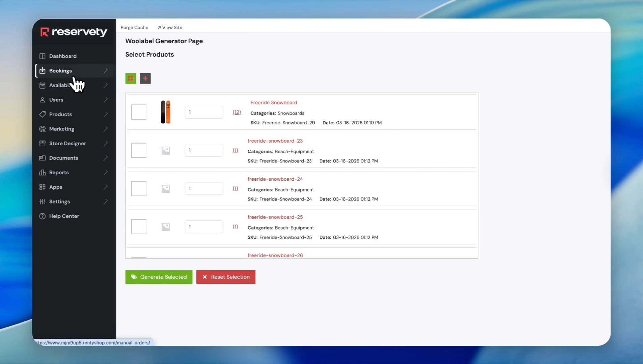The image size is (643, 364).
Task: Click the Reports bar chart icon
Action: pyautogui.click(x=43, y=173)
